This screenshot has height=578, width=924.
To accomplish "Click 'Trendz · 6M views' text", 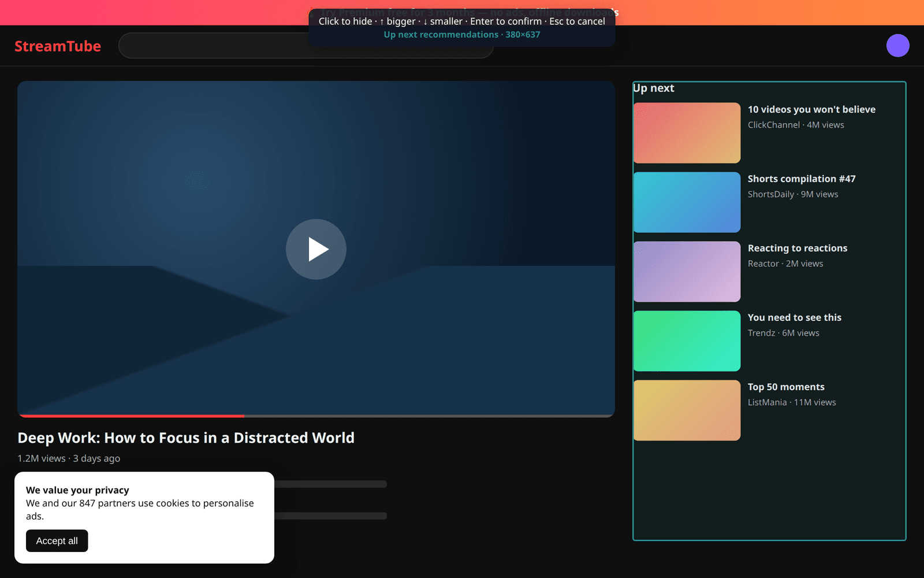I will 784,333.
